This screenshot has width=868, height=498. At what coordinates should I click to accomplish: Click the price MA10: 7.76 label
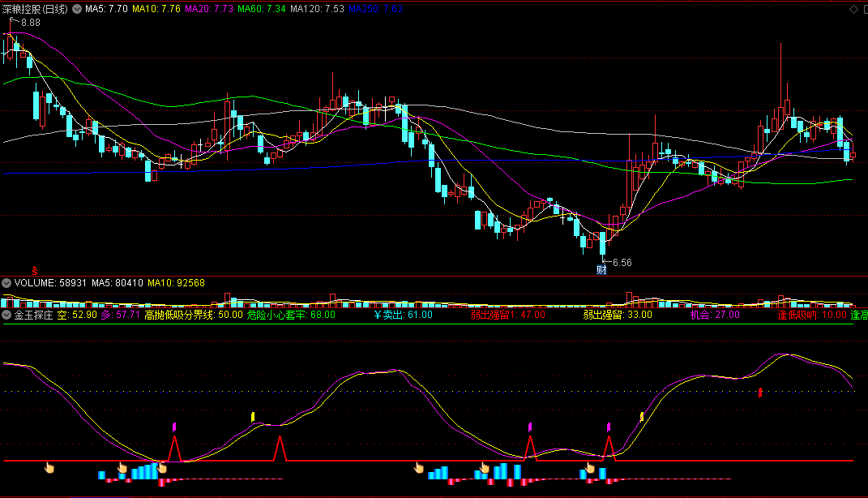point(156,9)
